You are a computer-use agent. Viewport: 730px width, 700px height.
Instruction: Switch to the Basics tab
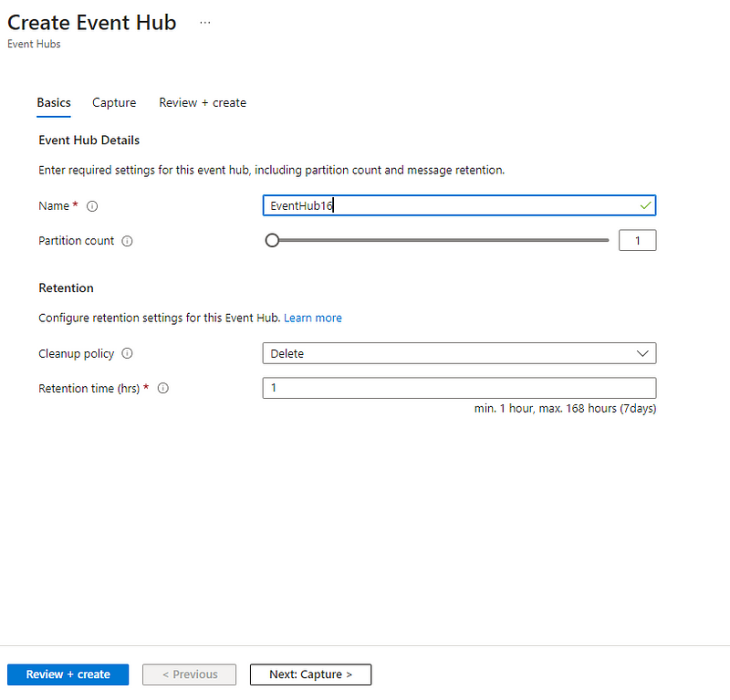pyautogui.click(x=54, y=102)
